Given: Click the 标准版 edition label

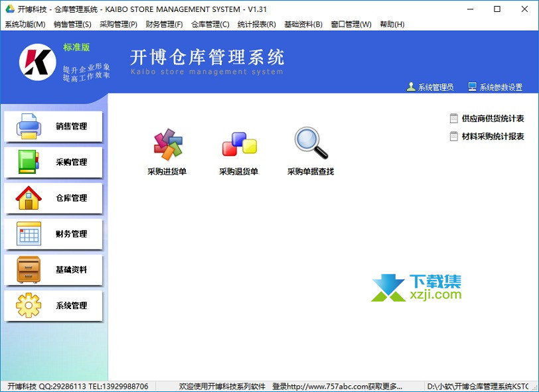Looking at the screenshot, I should (76, 47).
